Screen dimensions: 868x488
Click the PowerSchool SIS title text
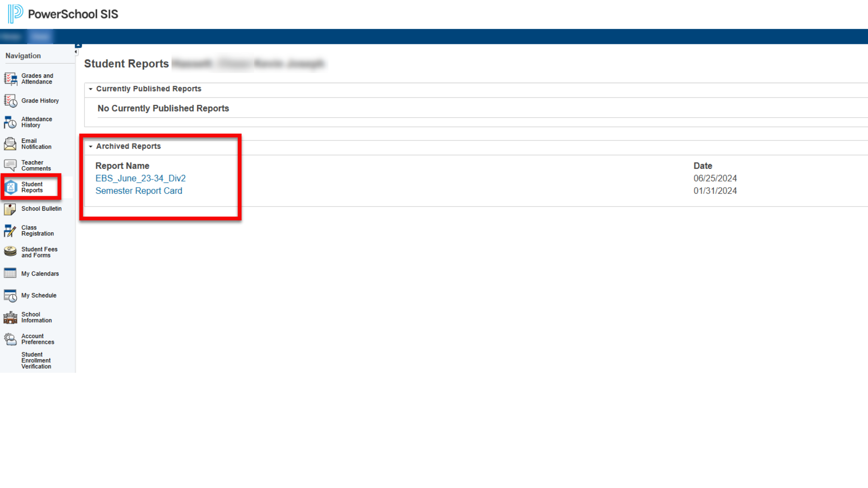coord(73,14)
